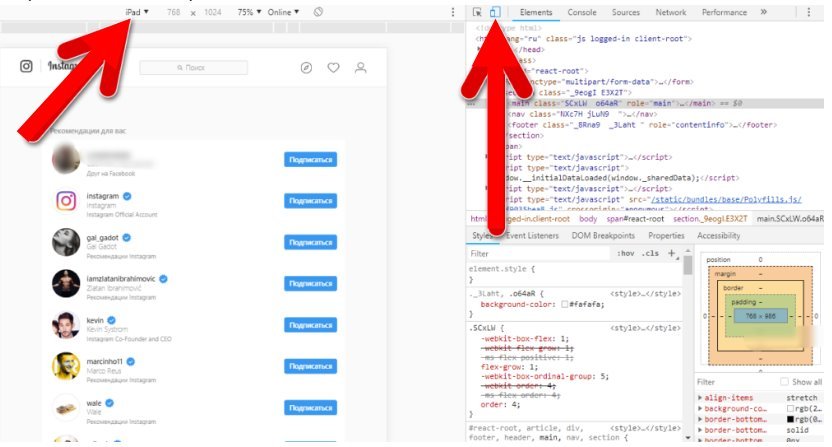The height and width of the screenshot is (447, 832).
Task: Click the Instagram search field
Action: point(193,67)
